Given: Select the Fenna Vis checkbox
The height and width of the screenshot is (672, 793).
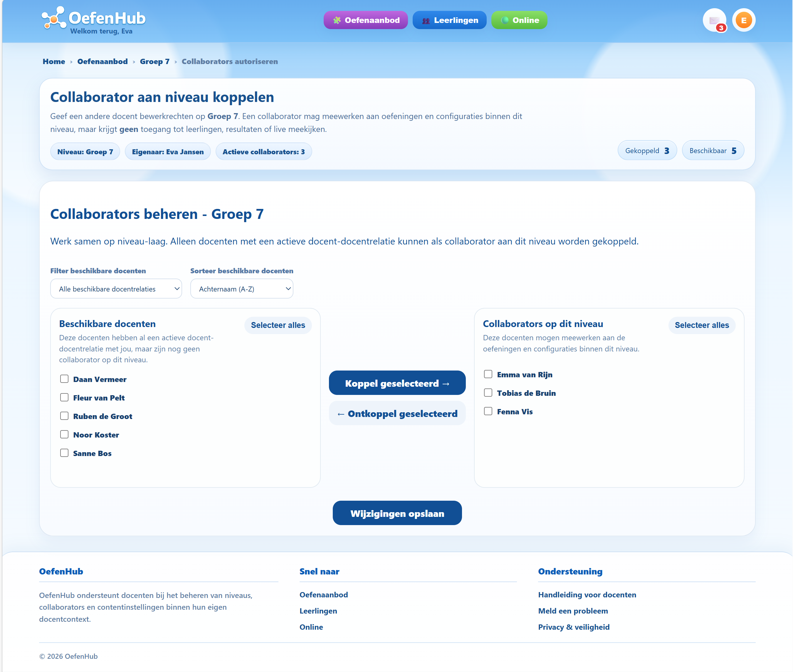Looking at the screenshot, I should point(488,411).
